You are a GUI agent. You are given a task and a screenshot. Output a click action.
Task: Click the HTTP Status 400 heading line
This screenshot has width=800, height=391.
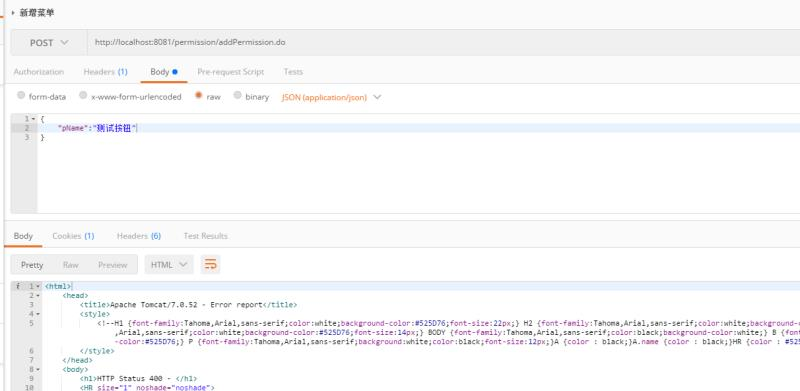click(x=138, y=378)
